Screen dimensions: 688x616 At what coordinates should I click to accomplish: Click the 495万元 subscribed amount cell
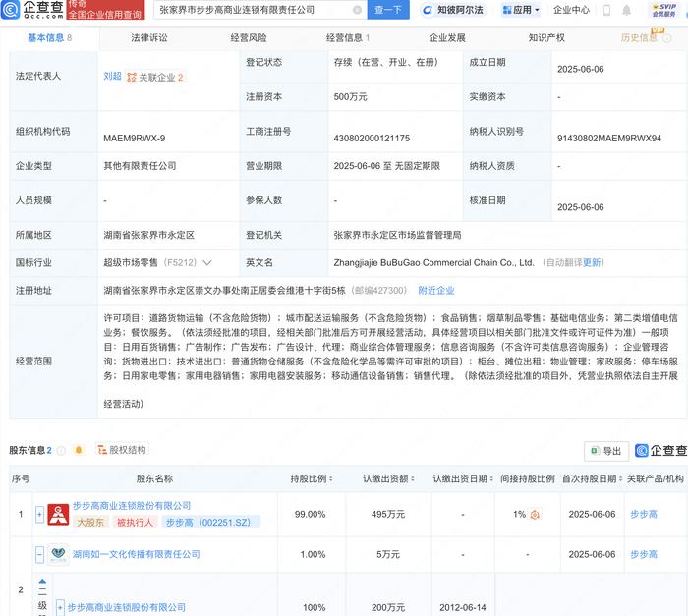click(x=388, y=514)
